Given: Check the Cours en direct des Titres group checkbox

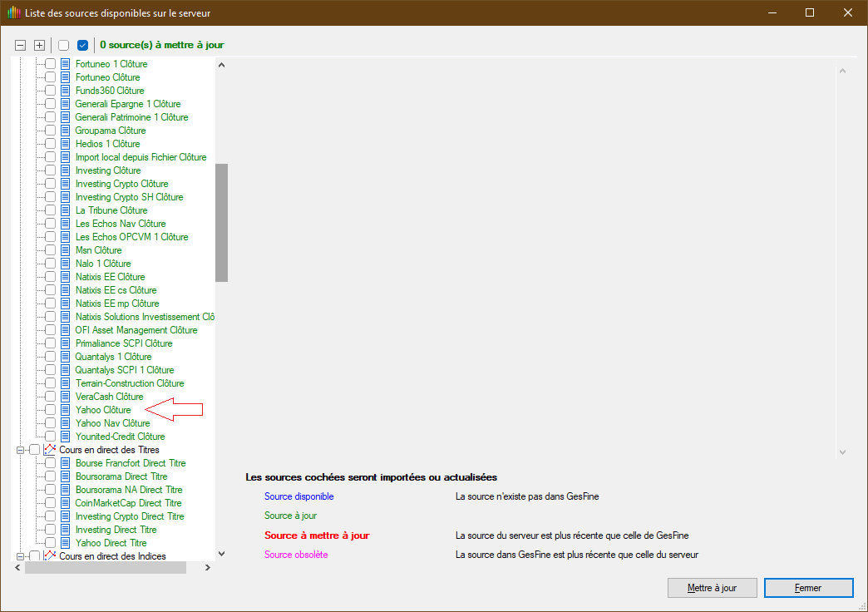Looking at the screenshot, I should click(x=34, y=450).
